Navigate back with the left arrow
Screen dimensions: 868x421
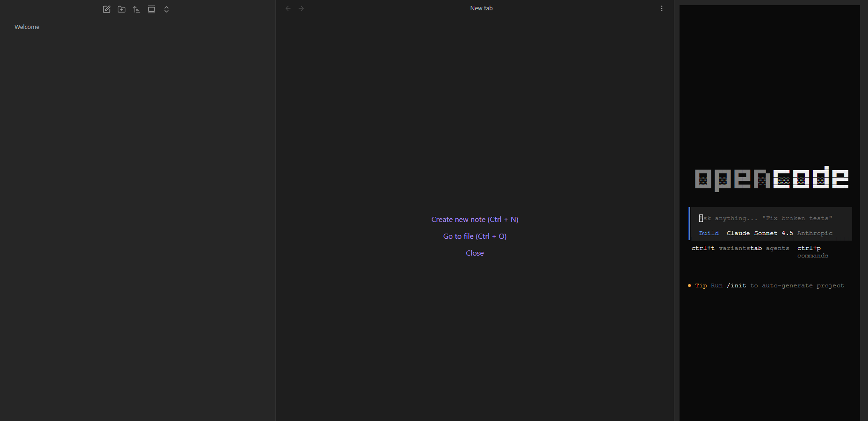tap(288, 8)
